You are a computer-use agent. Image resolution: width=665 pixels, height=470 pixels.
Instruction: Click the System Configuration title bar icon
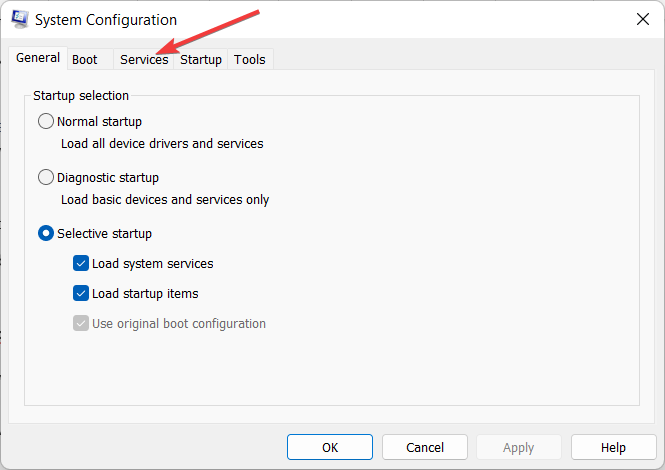coord(20,19)
